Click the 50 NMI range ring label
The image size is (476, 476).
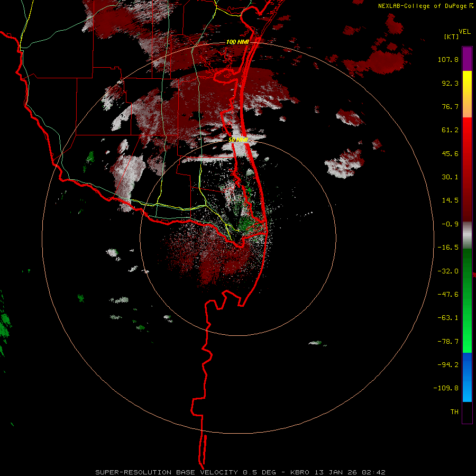(x=239, y=140)
